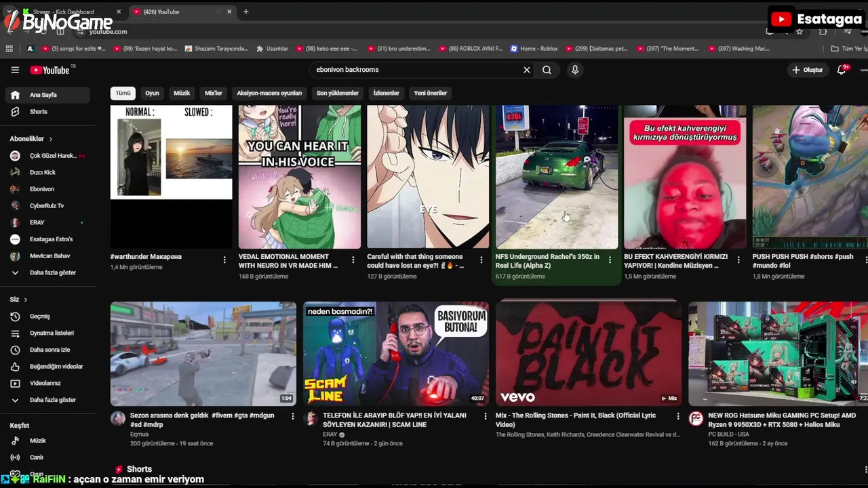Image resolution: width=868 pixels, height=488 pixels.
Task: Select the Müzik filter chip
Action: (182, 93)
